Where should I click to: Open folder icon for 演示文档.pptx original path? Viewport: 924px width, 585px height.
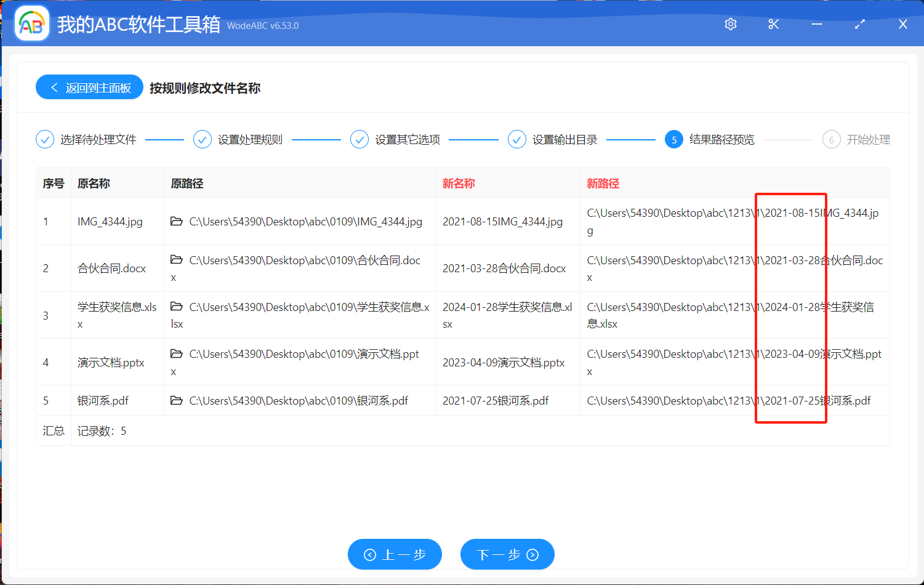[x=177, y=353]
